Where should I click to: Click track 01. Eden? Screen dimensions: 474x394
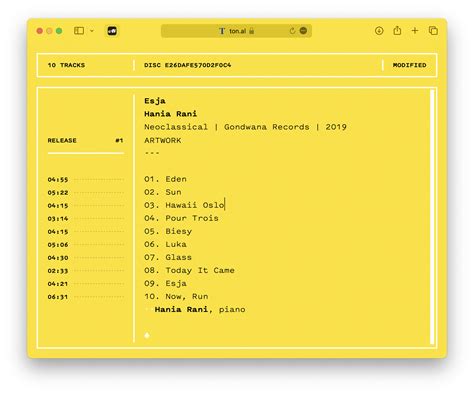pyautogui.click(x=165, y=179)
